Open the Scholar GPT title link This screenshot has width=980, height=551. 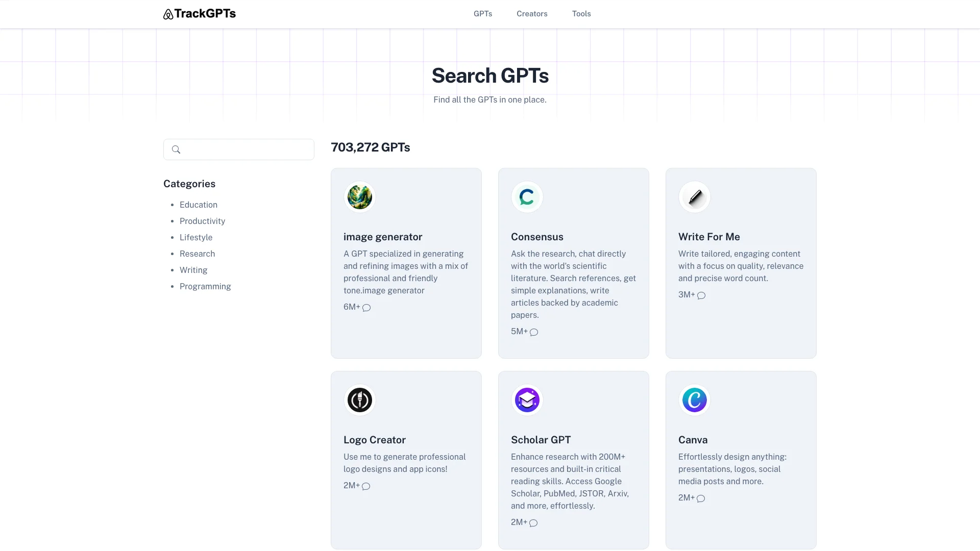[541, 440]
